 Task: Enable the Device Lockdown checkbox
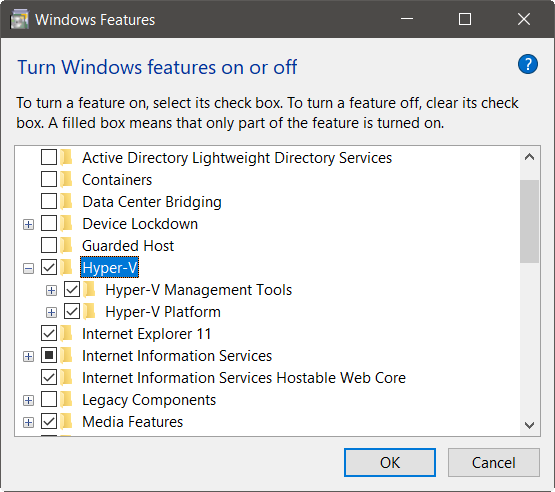point(49,224)
